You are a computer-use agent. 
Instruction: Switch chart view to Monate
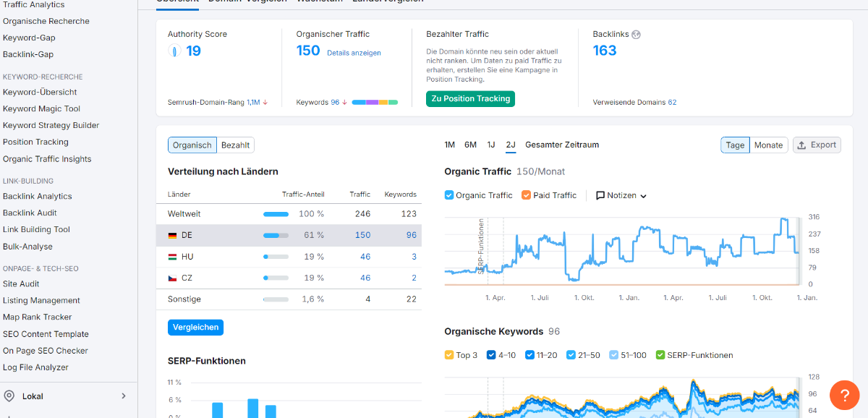pos(768,145)
